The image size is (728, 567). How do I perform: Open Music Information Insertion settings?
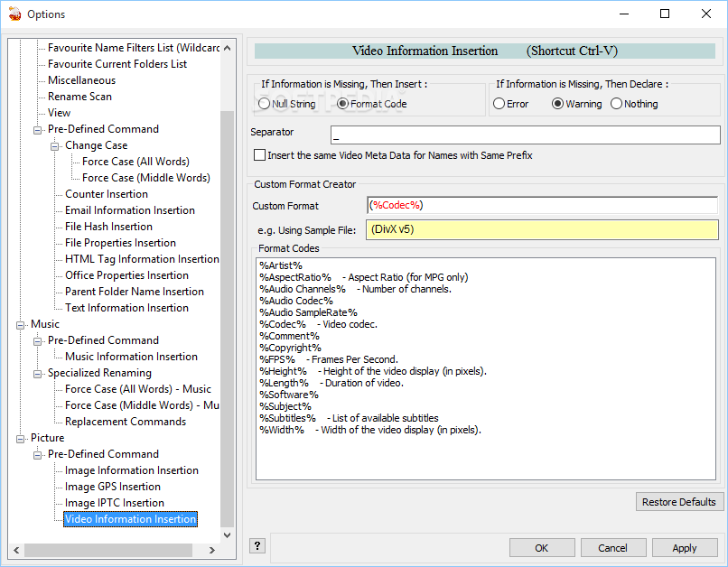pyautogui.click(x=131, y=357)
